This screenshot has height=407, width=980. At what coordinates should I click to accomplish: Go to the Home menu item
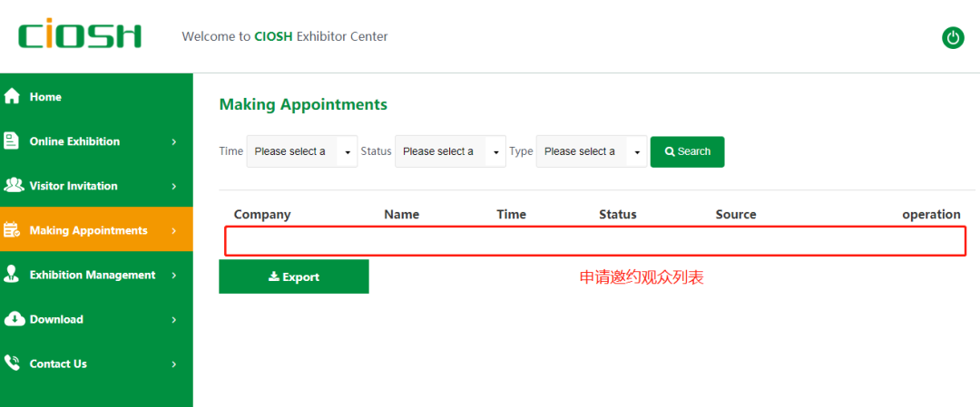[x=45, y=97]
